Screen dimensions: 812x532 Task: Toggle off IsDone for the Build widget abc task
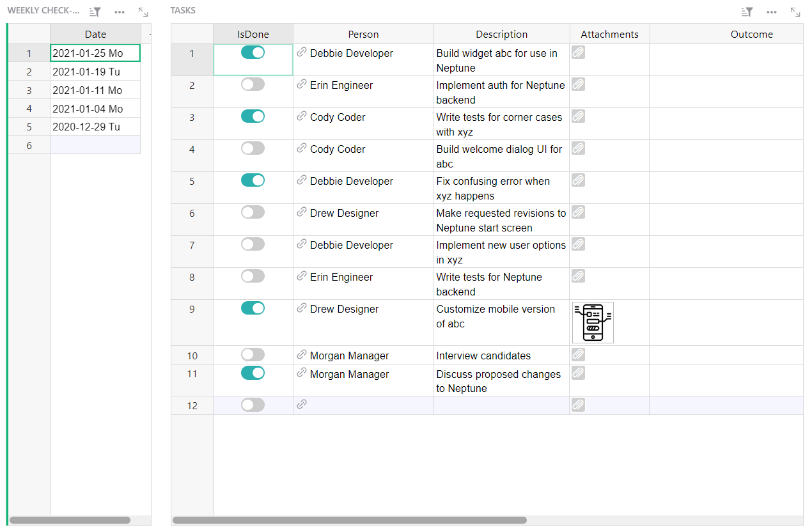(253, 52)
